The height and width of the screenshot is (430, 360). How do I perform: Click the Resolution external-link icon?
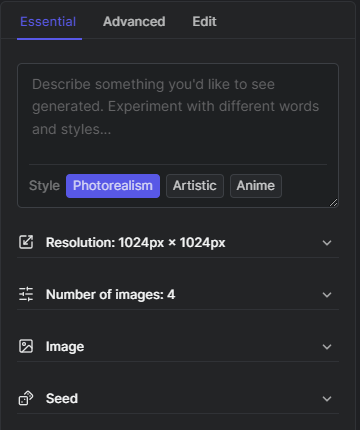pyautogui.click(x=26, y=242)
